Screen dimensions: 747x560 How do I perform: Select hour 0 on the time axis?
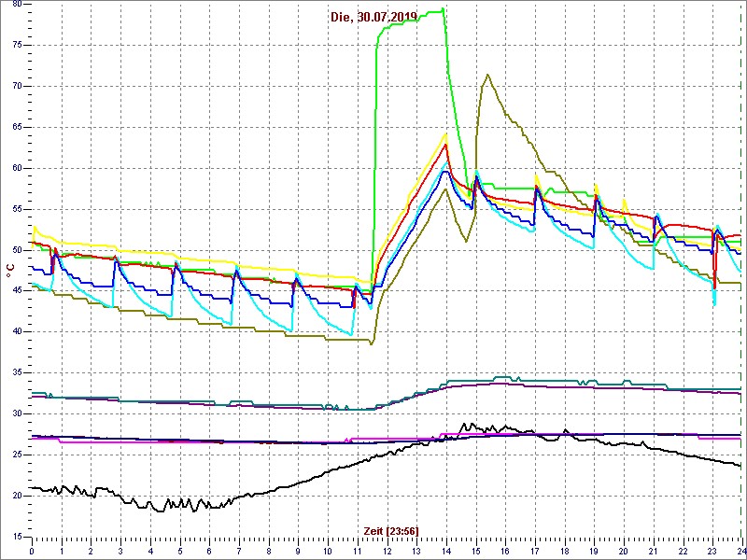(32, 552)
